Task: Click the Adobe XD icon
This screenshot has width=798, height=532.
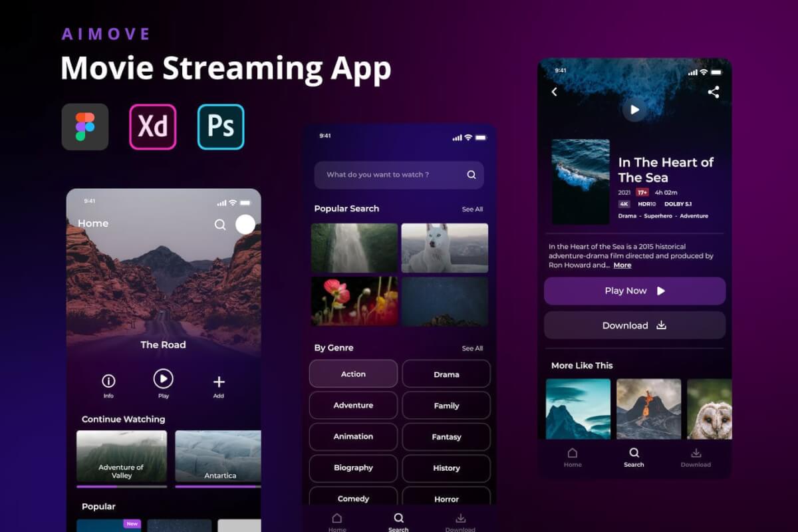Action: 153,126
